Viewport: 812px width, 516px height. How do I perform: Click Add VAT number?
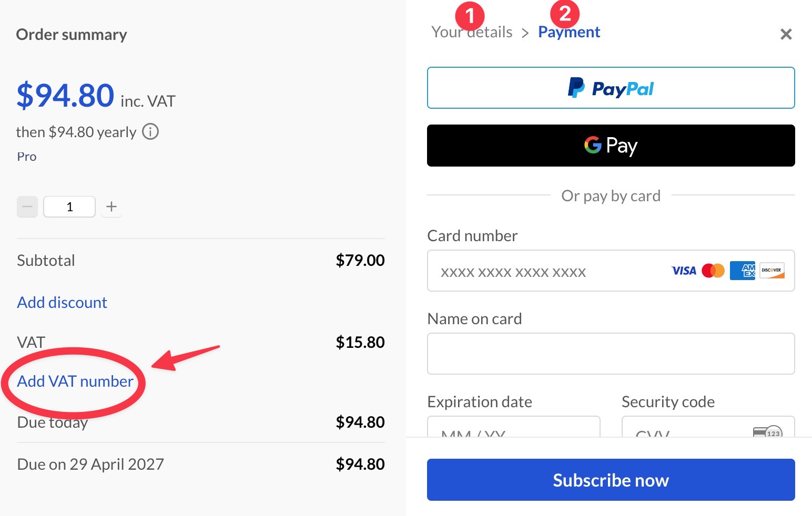click(x=75, y=381)
